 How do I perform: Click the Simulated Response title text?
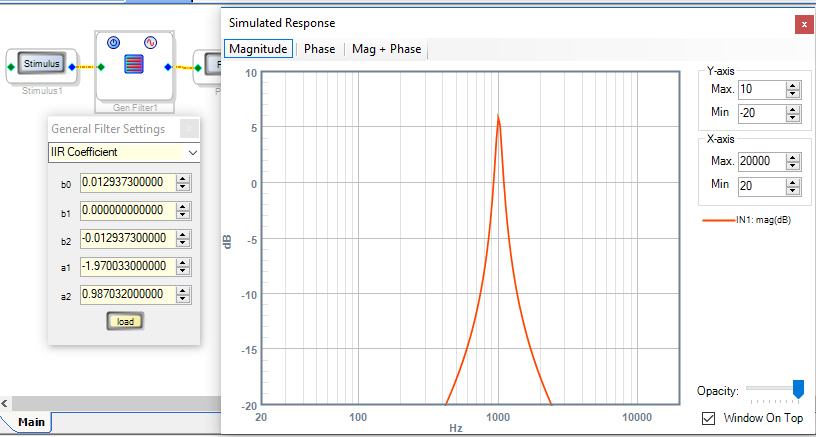click(x=282, y=23)
